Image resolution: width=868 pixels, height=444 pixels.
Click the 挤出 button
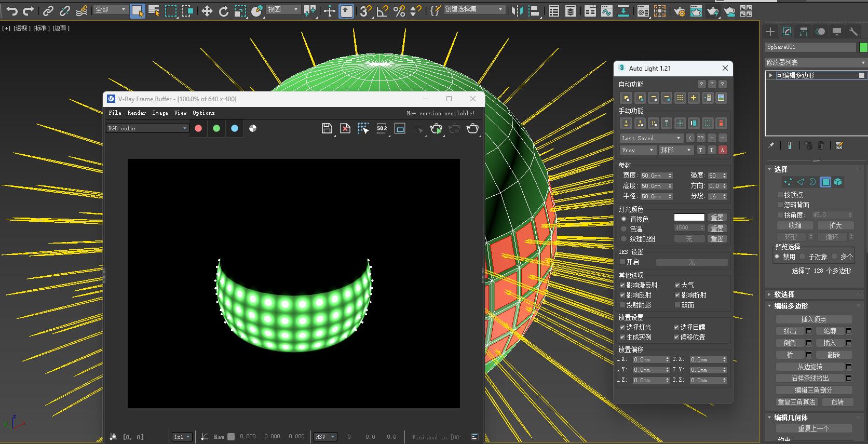(x=790, y=331)
